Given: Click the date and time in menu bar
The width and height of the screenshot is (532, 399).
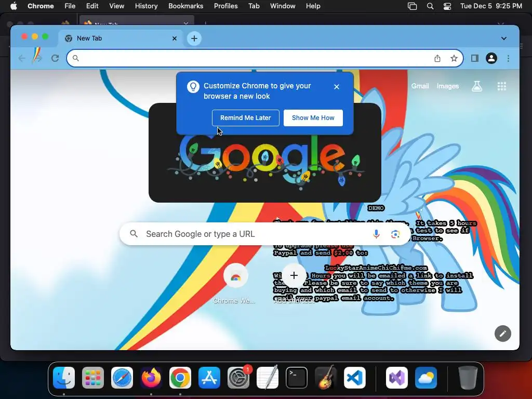Looking at the screenshot, I should [x=491, y=6].
